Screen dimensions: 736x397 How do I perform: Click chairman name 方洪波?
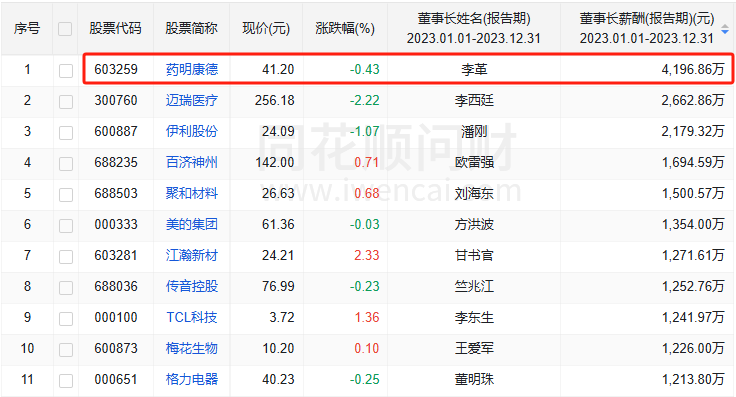(x=474, y=224)
